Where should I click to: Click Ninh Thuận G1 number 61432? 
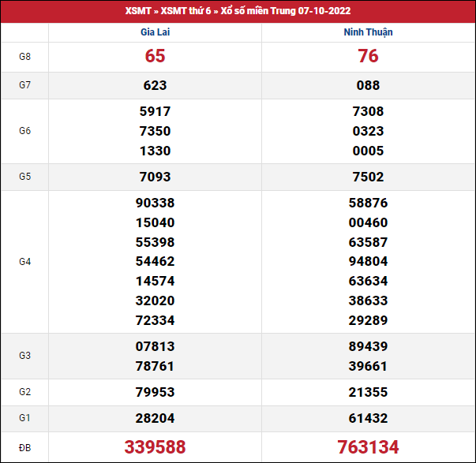tap(368, 418)
